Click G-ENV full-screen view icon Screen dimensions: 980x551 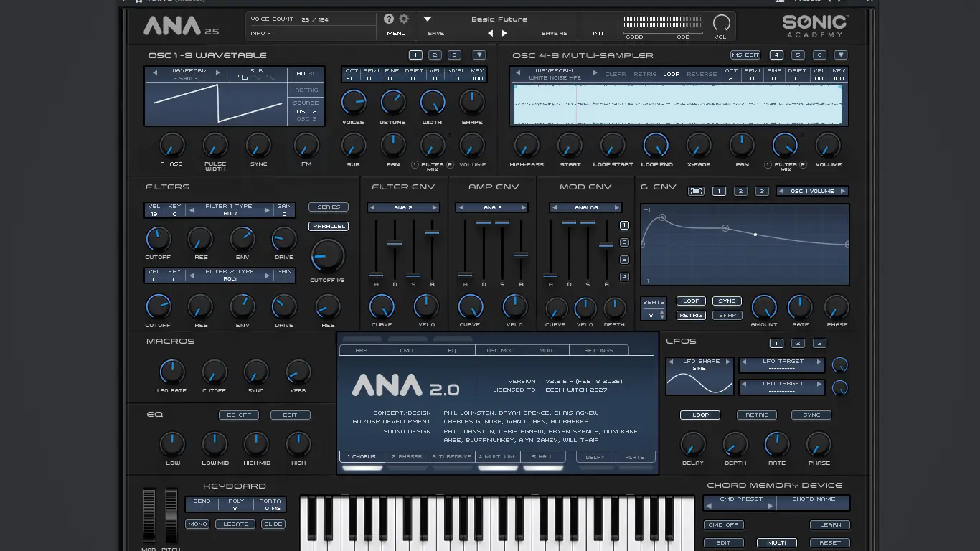click(696, 192)
